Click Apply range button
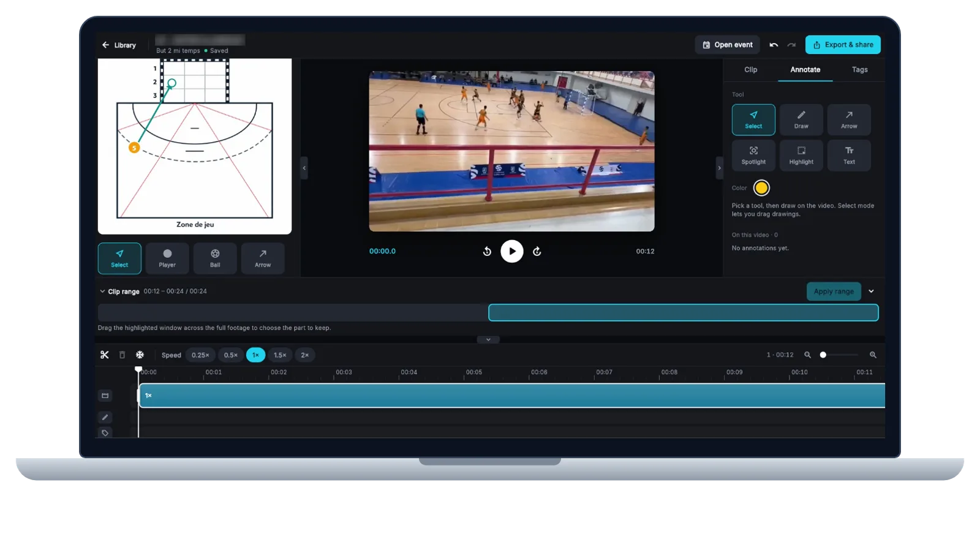This screenshot has height=553, width=980. pos(834,292)
